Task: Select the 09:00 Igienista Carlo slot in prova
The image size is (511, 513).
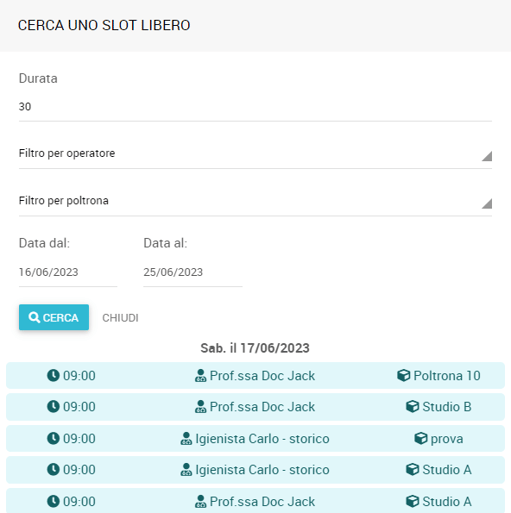Action: pyautogui.click(x=255, y=438)
